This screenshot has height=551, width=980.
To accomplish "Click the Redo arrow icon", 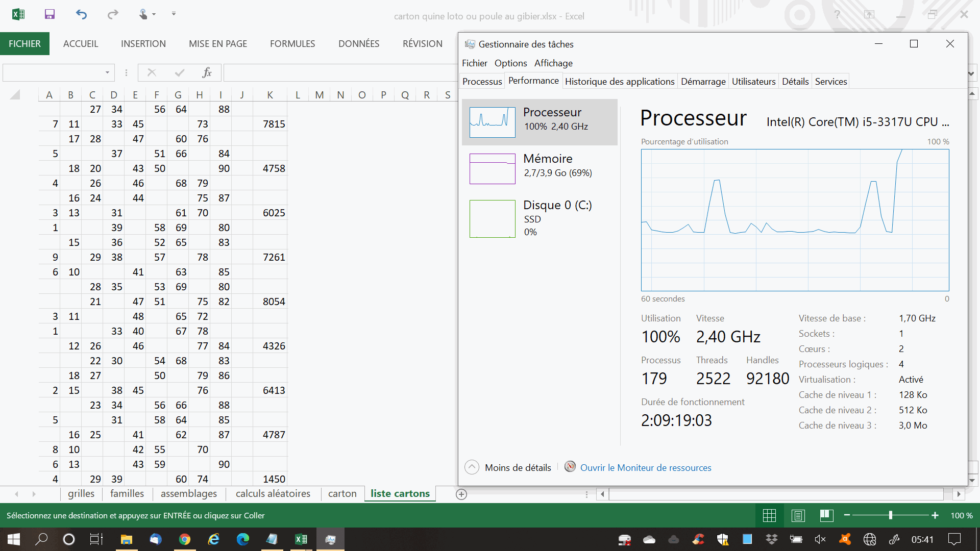I will (x=113, y=14).
